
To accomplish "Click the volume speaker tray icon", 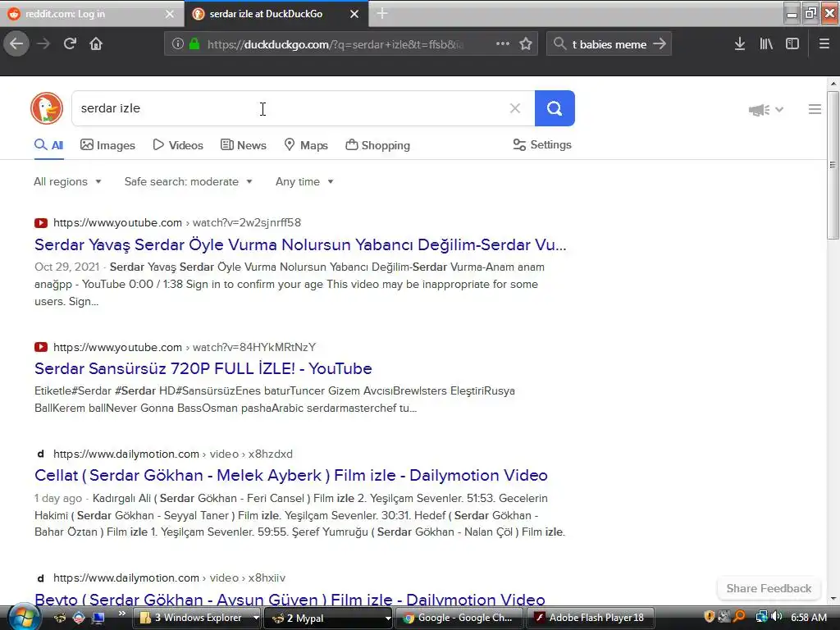I will (x=777, y=617).
